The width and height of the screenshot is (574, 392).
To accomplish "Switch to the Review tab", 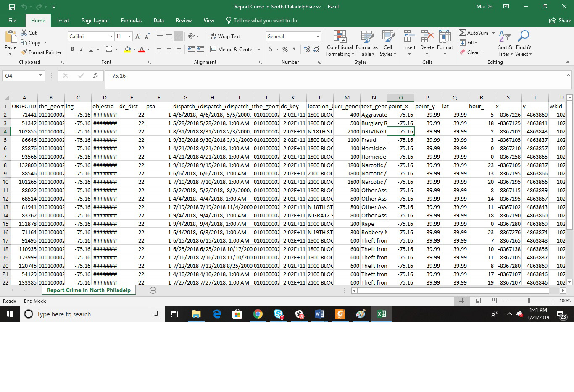I will [x=184, y=20].
